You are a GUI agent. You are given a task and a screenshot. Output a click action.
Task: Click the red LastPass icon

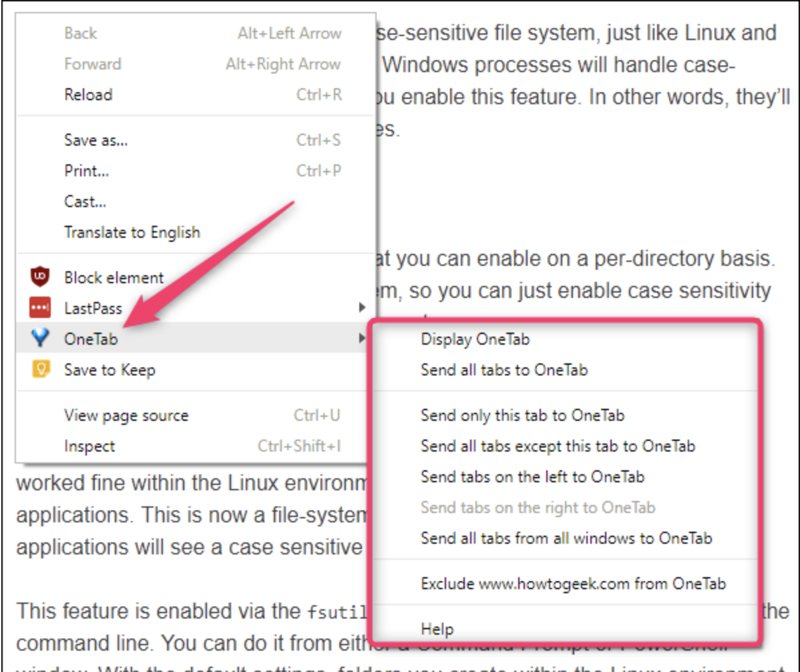(x=40, y=308)
